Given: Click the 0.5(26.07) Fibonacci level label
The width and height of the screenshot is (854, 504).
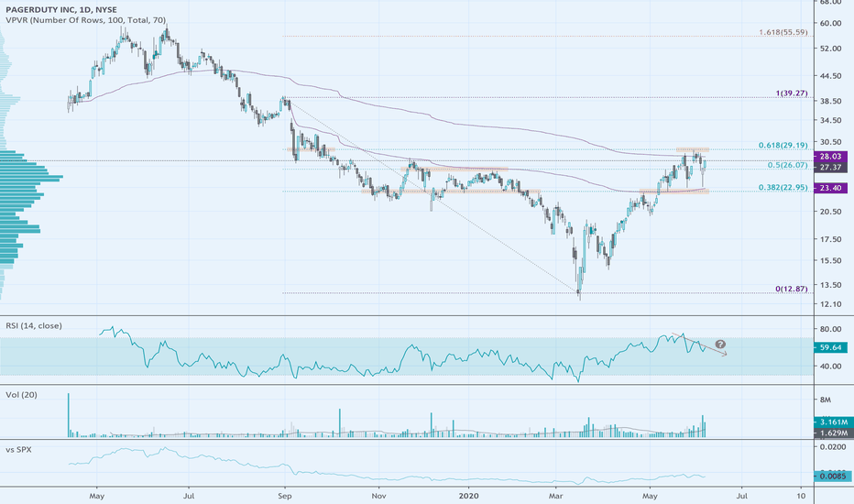Looking at the screenshot, I should point(787,165).
